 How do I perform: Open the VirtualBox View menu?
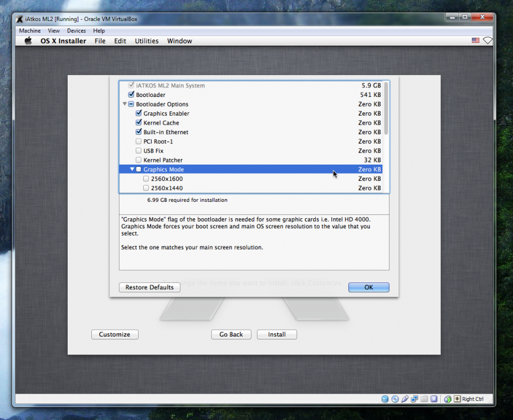[x=54, y=31]
